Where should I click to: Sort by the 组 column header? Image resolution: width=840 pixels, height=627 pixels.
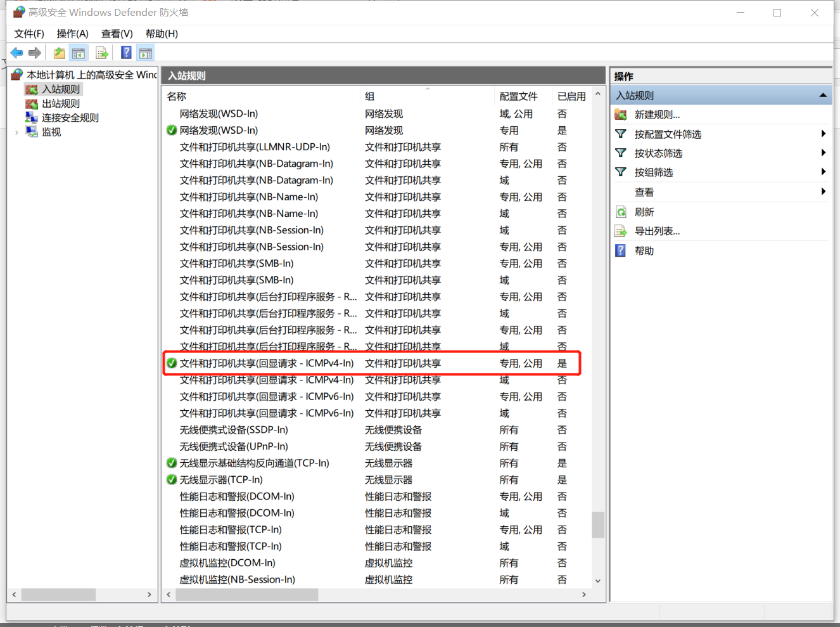coord(427,96)
